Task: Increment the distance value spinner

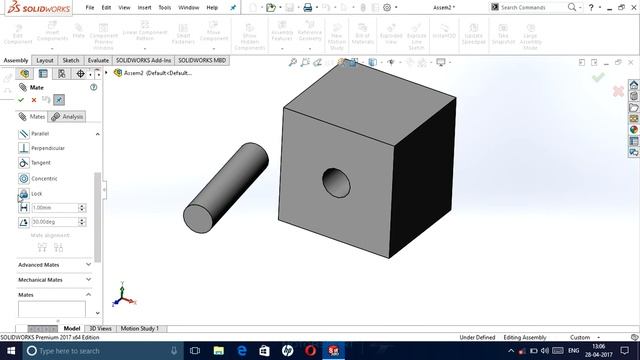Action: 82,206
